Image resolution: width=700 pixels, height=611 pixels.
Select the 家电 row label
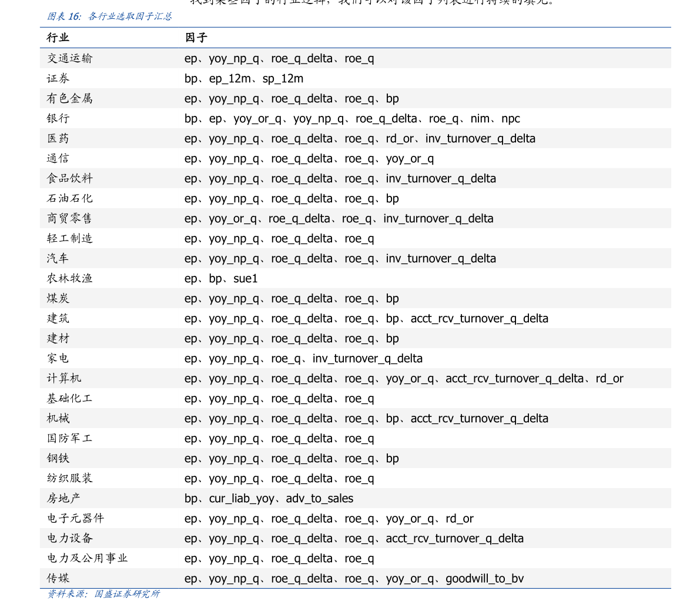click(x=58, y=358)
